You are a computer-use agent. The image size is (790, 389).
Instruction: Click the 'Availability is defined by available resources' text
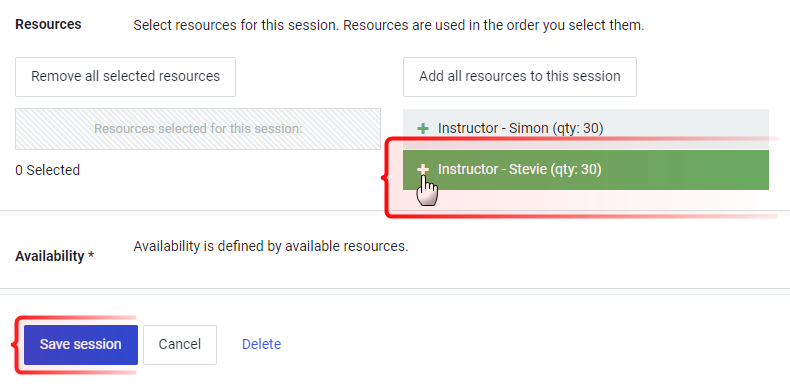pos(271,246)
